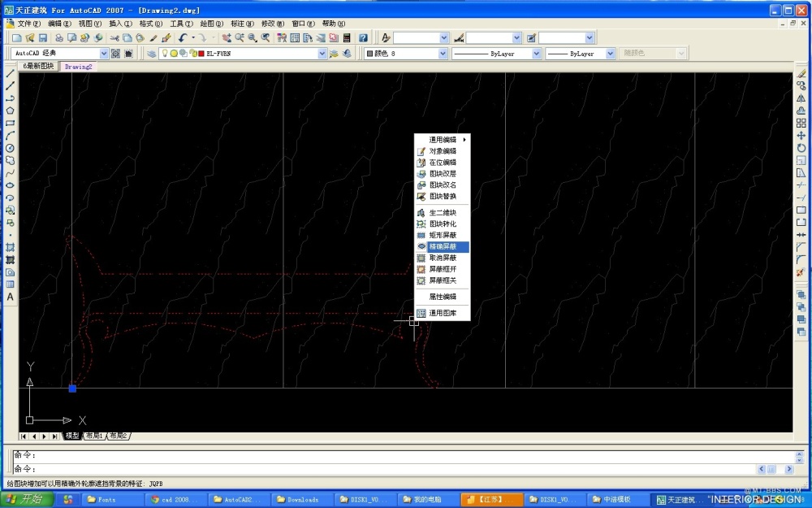
Task: Click the Workspace settings gear icon
Action: (115, 54)
